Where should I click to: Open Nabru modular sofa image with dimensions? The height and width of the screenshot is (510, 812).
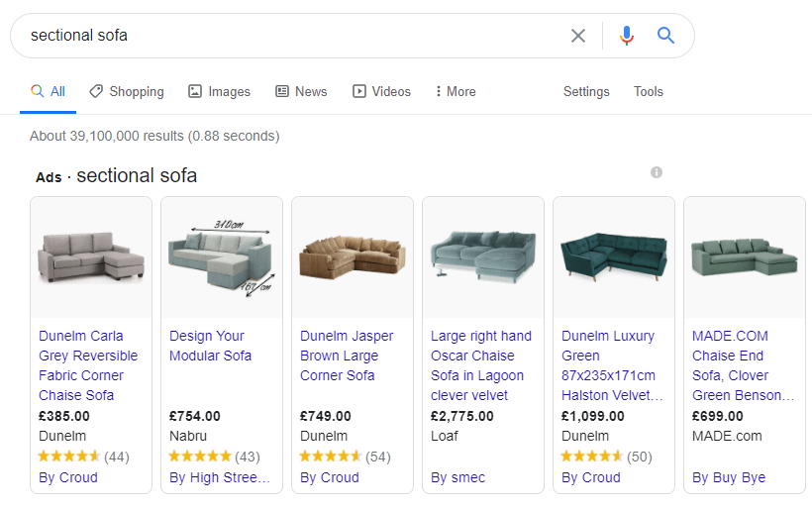[222, 257]
